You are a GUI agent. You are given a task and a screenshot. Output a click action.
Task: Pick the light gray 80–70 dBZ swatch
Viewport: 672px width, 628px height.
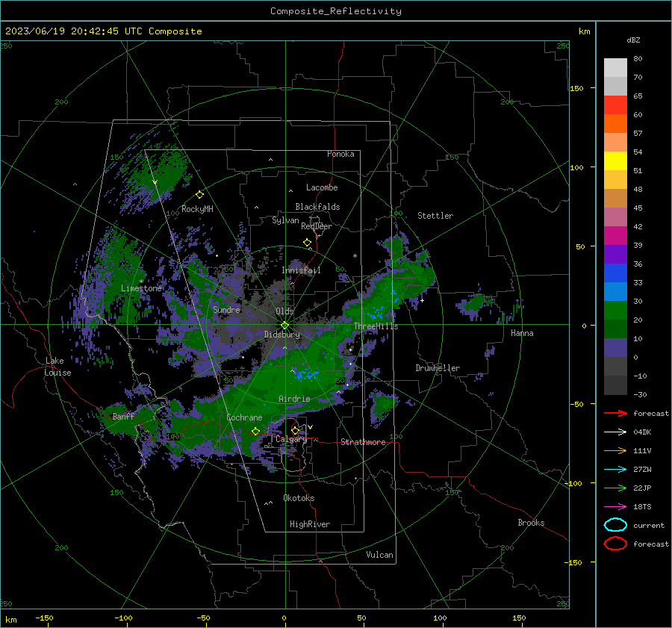pos(615,68)
